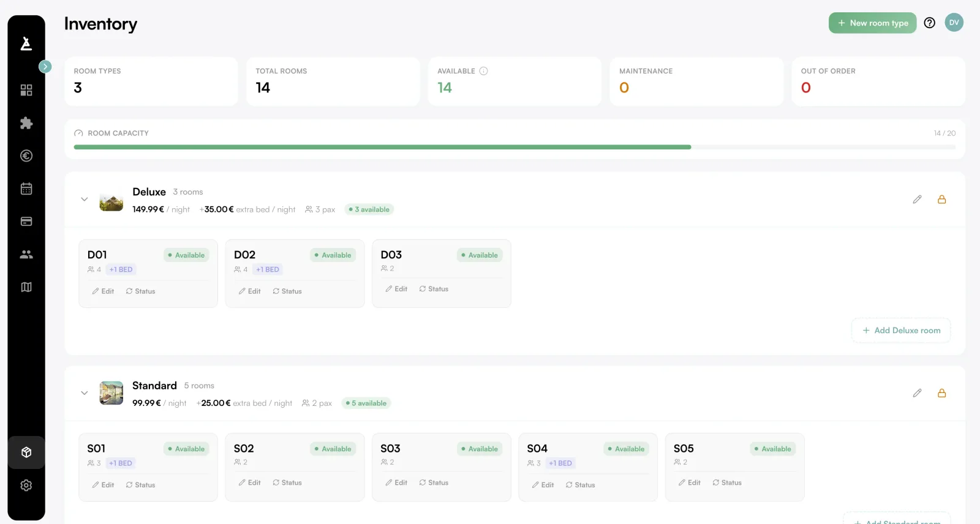The height and width of the screenshot is (524, 980).
Task: Open the dashboard grid icon in sidebar
Action: (26, 90)
